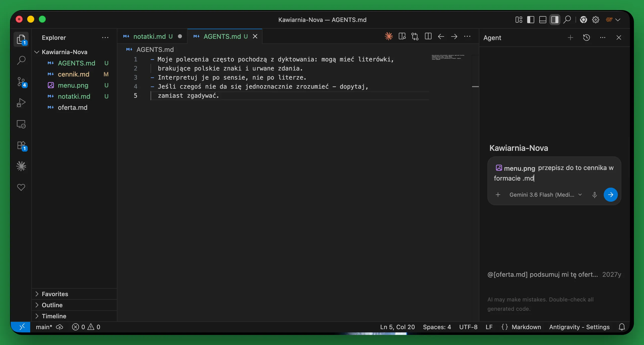This screenshot has height=345, width=644.
Task: Change file encoding UTF-8
Action: point(468,327)
